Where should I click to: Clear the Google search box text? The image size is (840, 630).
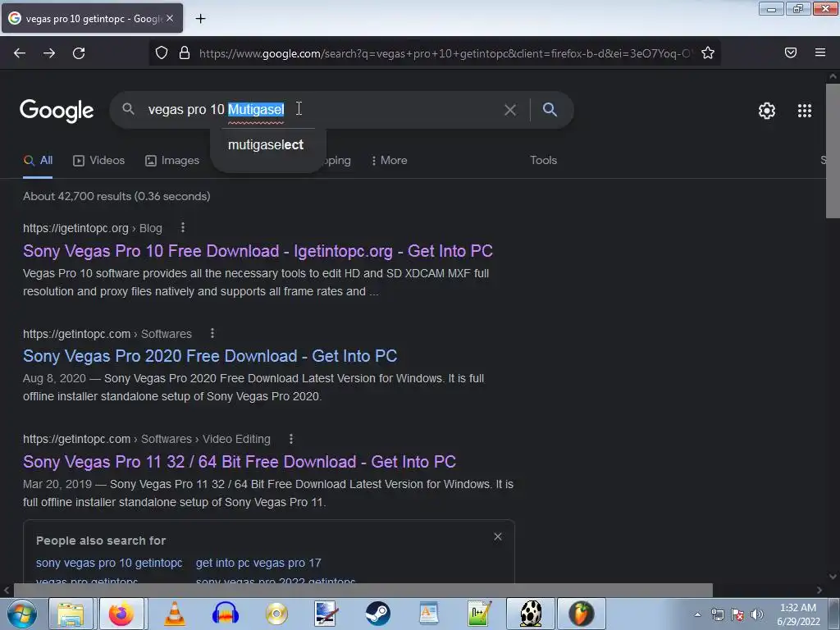[x=510, y=110]
